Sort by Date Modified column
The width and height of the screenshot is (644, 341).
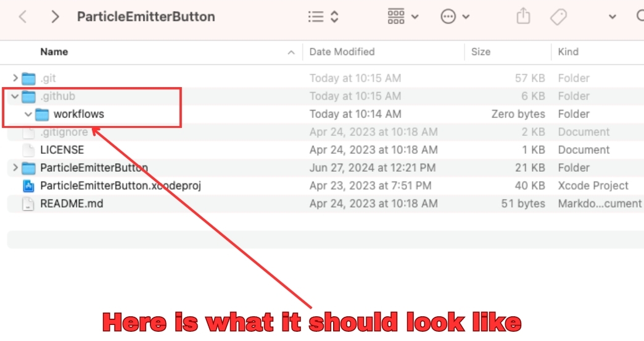(342, 52)
